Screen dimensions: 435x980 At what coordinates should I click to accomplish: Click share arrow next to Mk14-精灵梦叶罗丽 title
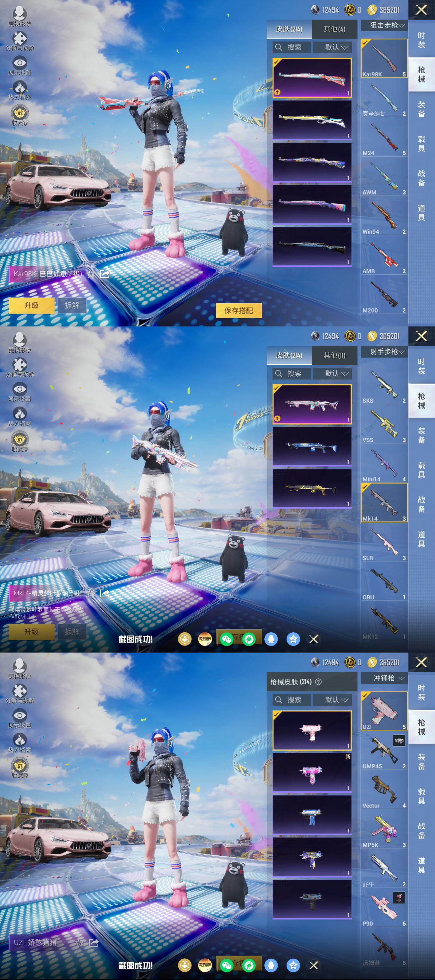105,593
